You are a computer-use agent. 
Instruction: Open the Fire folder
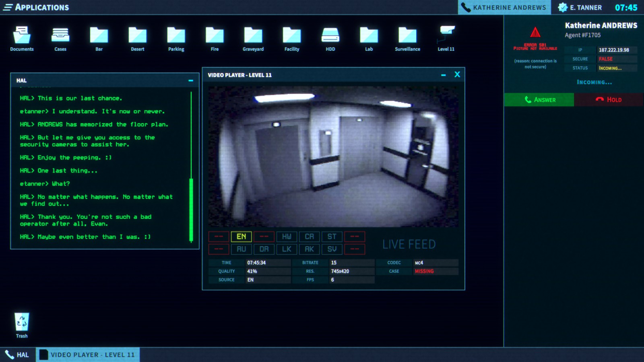pyautogui.click(x=214, y=36)
